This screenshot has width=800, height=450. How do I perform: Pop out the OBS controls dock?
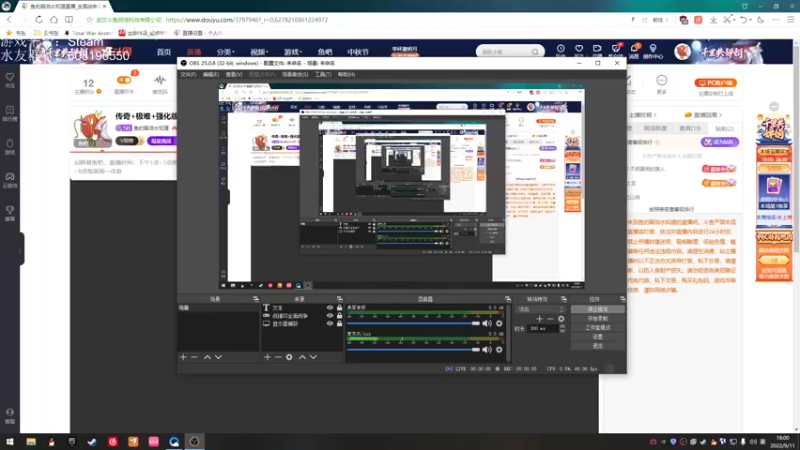[x=622, y=299]
